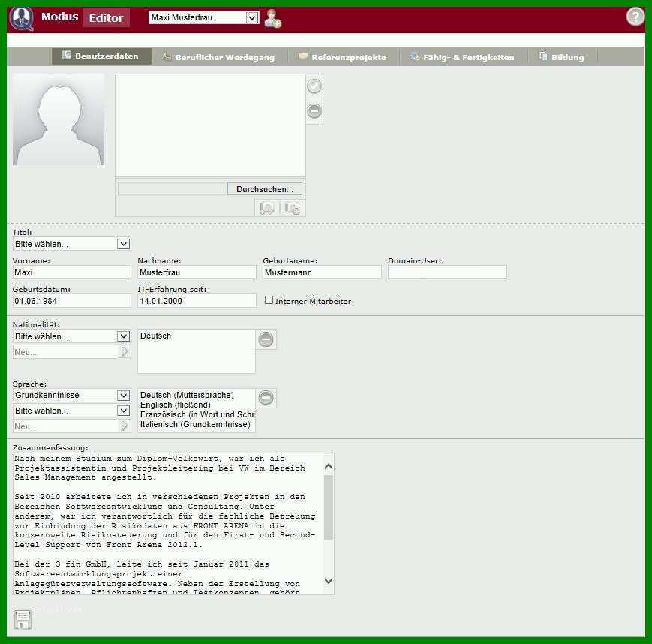Image resolution: width=652 pixels, height=644 pixels.
Task: Click the new nationality Neu... field
Action: pos(67,352)
